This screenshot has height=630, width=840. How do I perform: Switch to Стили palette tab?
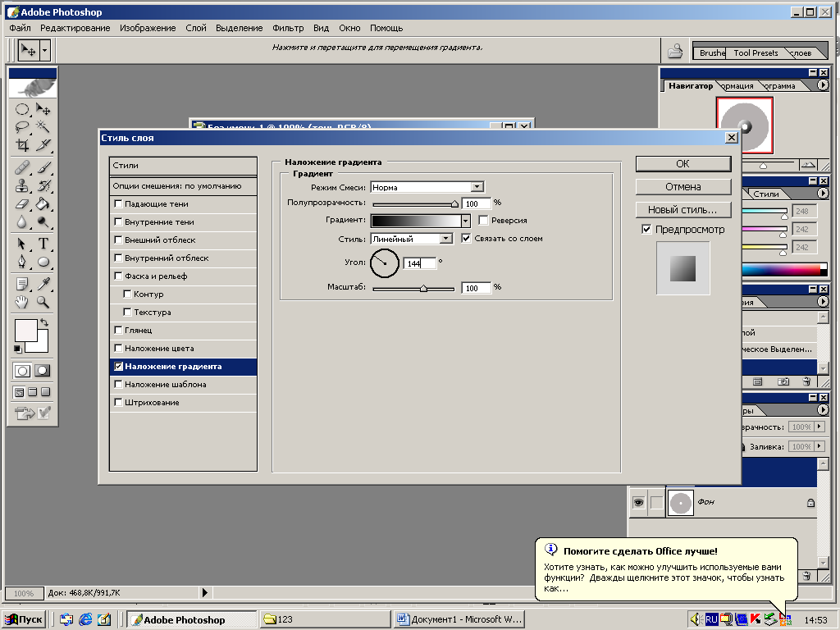[766, 194]
